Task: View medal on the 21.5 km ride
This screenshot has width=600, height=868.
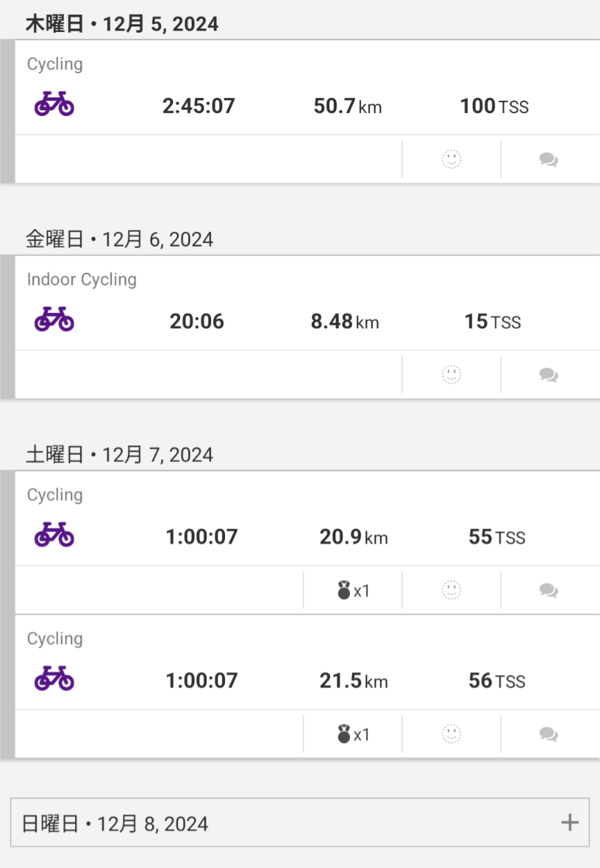Action: point(353,734)
